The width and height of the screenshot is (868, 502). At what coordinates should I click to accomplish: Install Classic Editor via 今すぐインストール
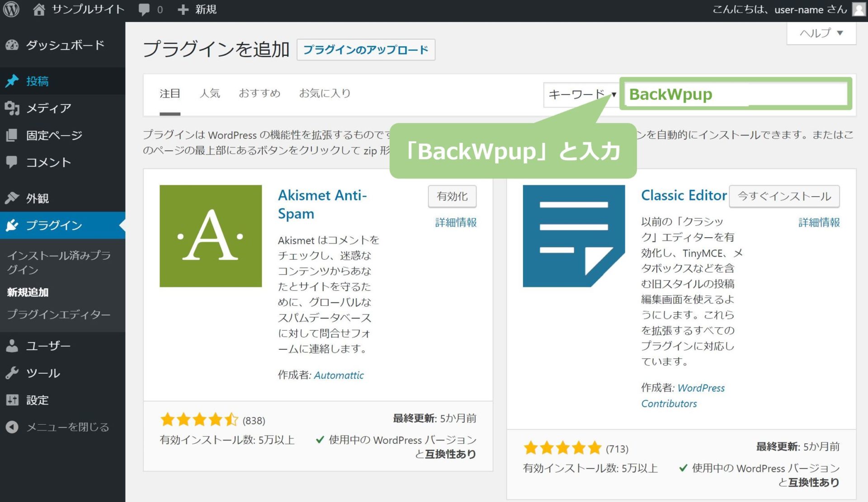[783, 196]
